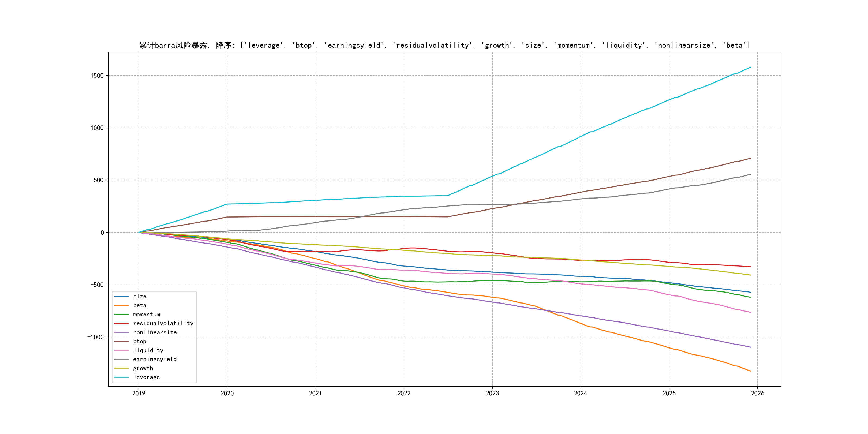Viewport: 868px width, 434px height.
Task: Click the 0 y-axis tick label
Action: [102, 233]
